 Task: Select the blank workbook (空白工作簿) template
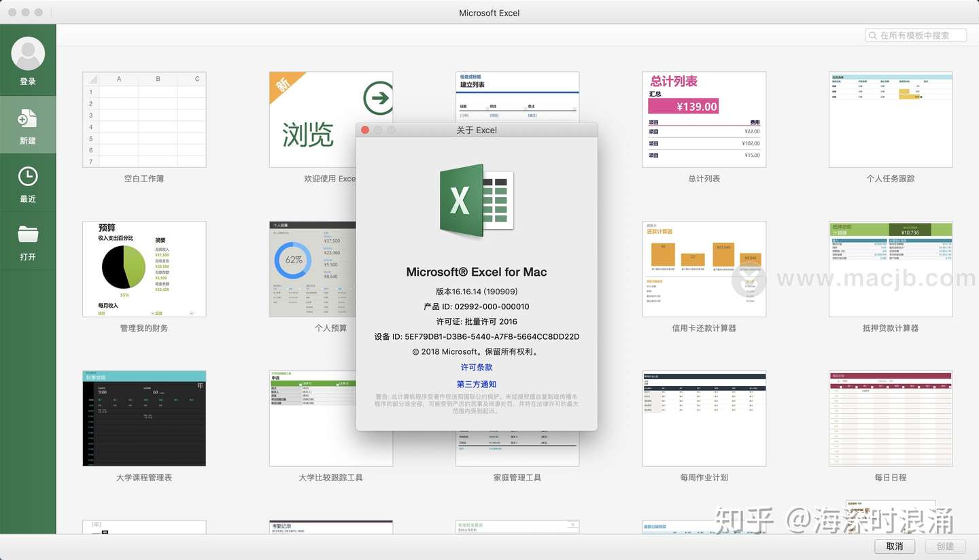[x=144, y=120]
